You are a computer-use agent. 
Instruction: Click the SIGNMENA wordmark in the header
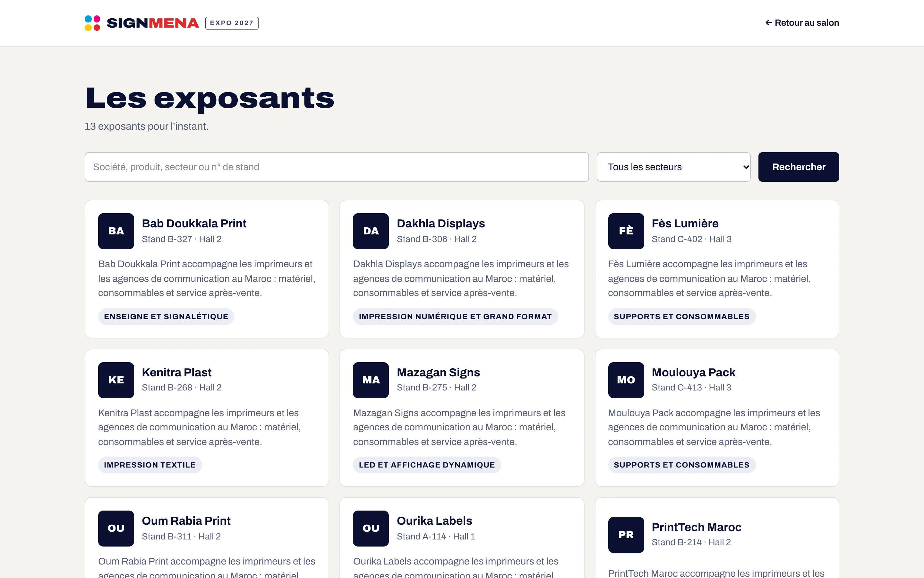pos(153,23)
